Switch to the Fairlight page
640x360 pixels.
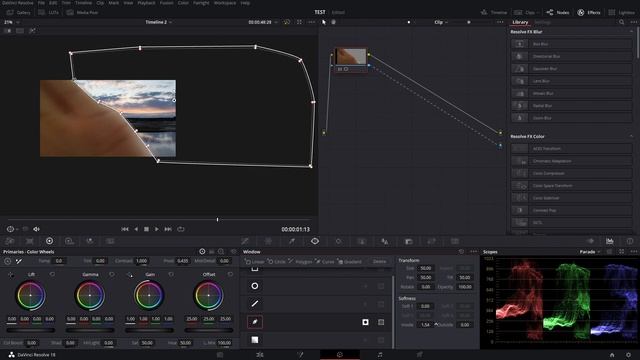coord(380,355)
